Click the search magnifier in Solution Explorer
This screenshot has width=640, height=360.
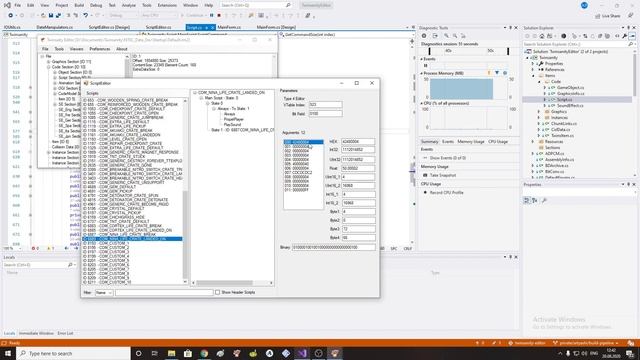point(631,44)
